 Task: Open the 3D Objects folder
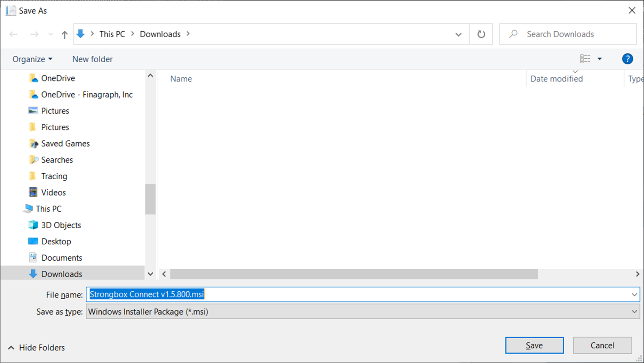(61, 225)
